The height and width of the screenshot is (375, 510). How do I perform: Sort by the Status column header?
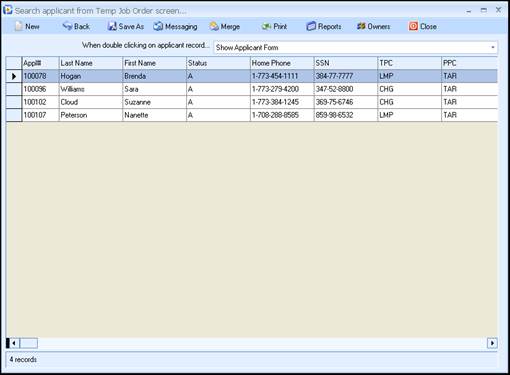[218, 63]
